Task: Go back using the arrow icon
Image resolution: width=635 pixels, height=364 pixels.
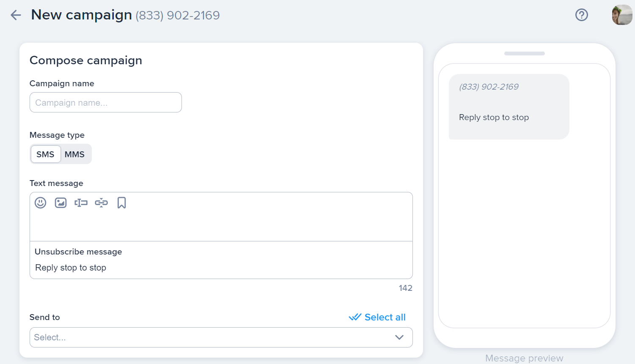Action: [x=15, y=14]
